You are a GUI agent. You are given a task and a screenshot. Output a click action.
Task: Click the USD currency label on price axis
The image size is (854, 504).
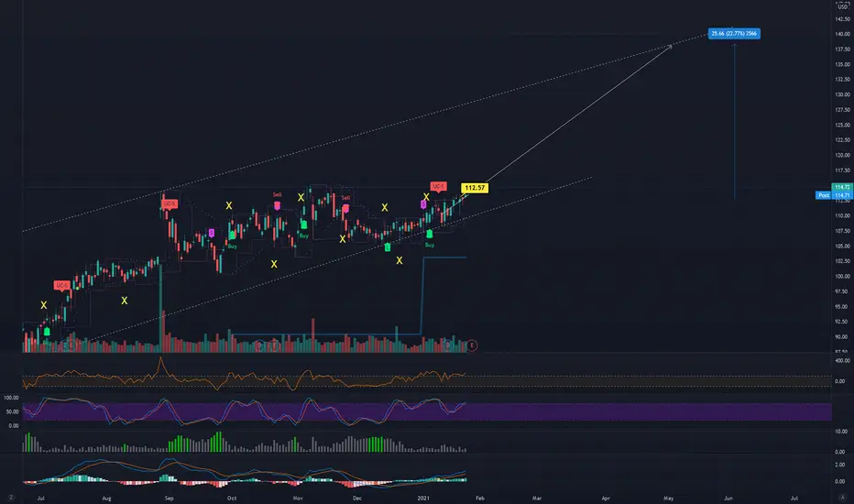tap(842, 6)
